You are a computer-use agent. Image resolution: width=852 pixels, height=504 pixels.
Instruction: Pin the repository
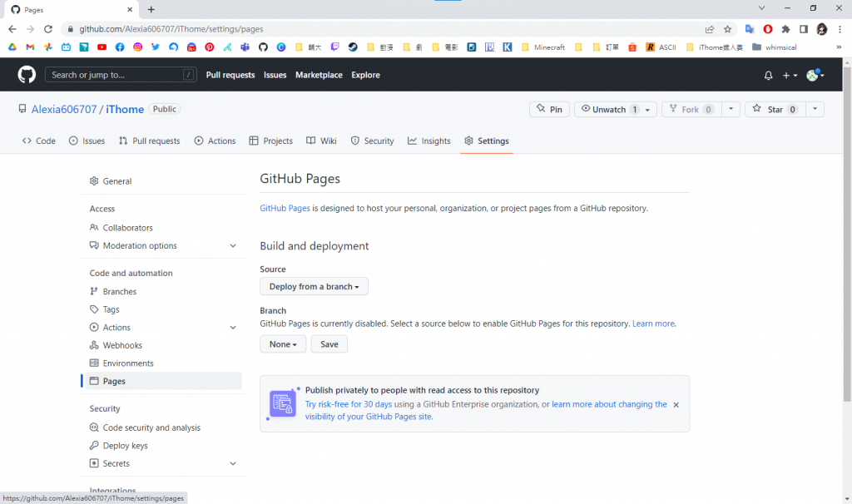point(549,109)
